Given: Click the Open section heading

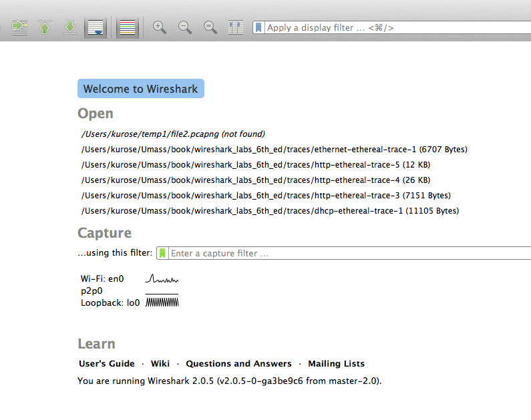Looking at the screenshot, I should pos(96,114).
